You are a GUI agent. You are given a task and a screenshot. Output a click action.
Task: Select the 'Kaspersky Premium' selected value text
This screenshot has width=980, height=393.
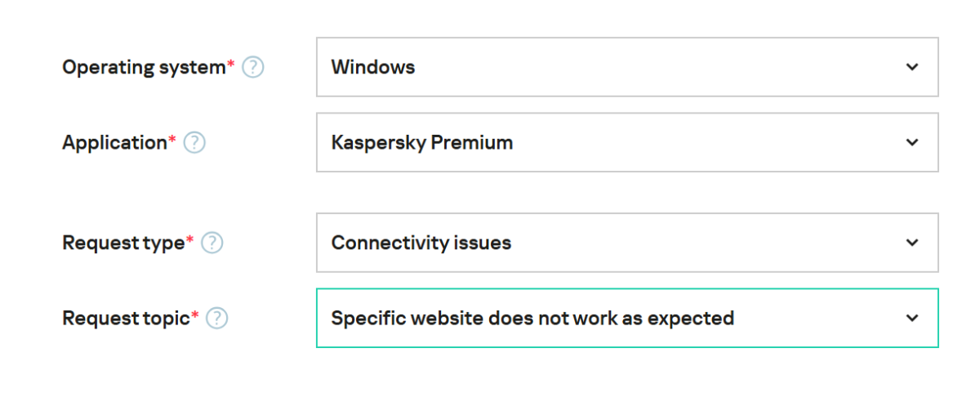click(x=422, y=142)
